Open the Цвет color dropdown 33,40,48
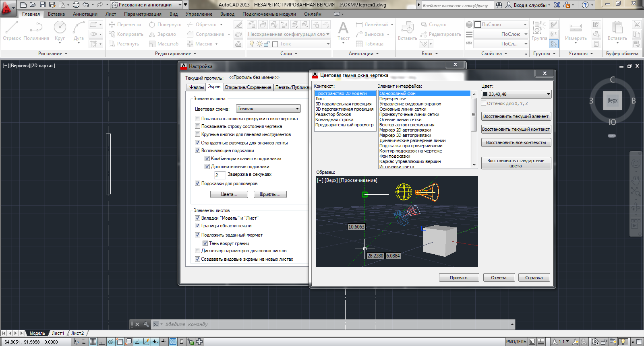The height and width of the screenshot is (346, 644). [516, 94]
